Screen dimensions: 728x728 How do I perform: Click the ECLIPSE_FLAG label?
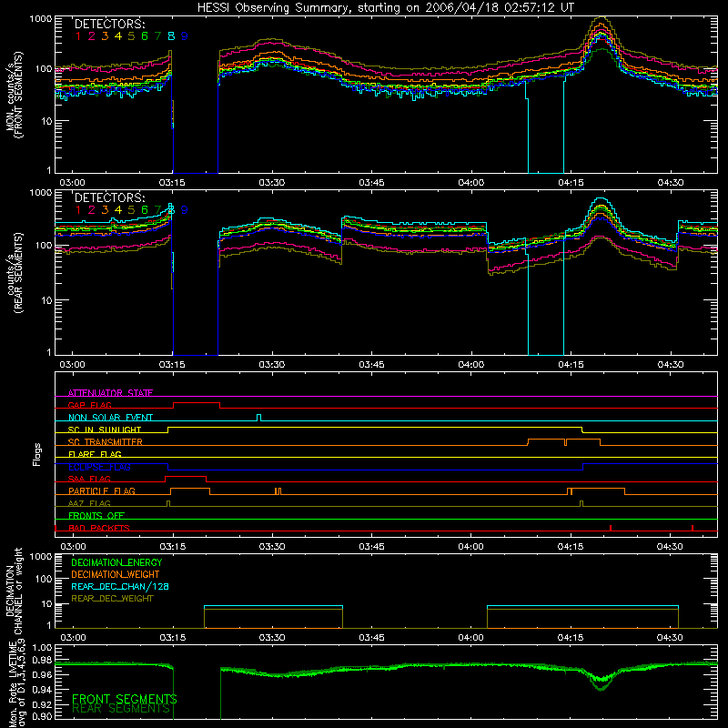click(99, 467)
